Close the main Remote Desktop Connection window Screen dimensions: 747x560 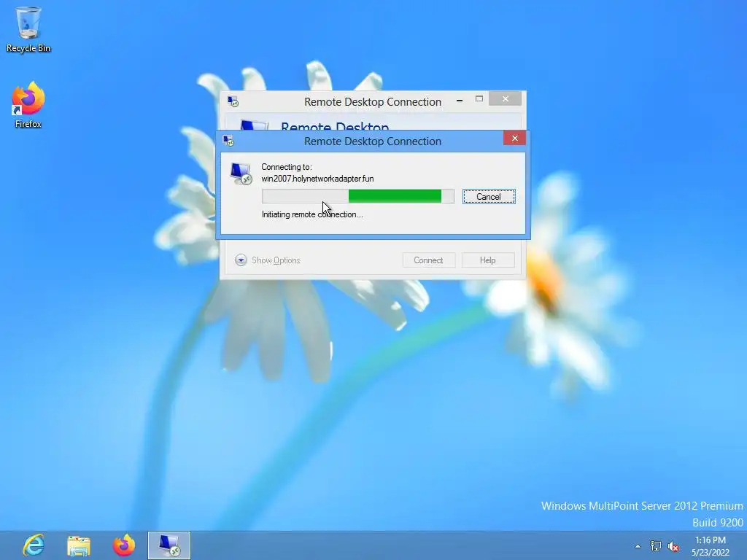coord(505,98)
